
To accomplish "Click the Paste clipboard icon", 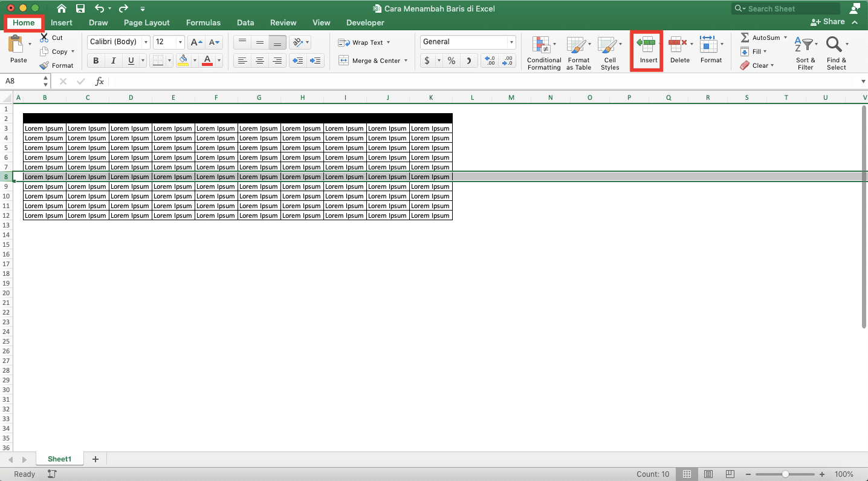I will [x=16, y=45].
